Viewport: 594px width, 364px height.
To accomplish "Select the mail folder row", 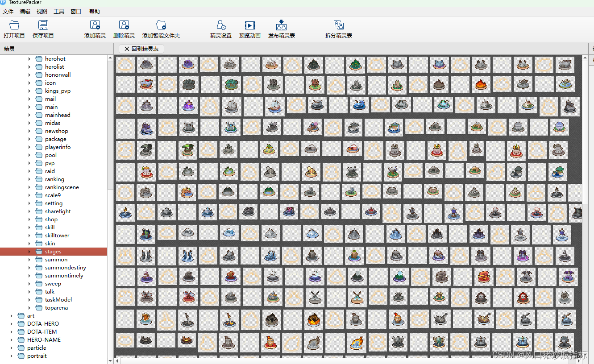I will coord(54,99).
